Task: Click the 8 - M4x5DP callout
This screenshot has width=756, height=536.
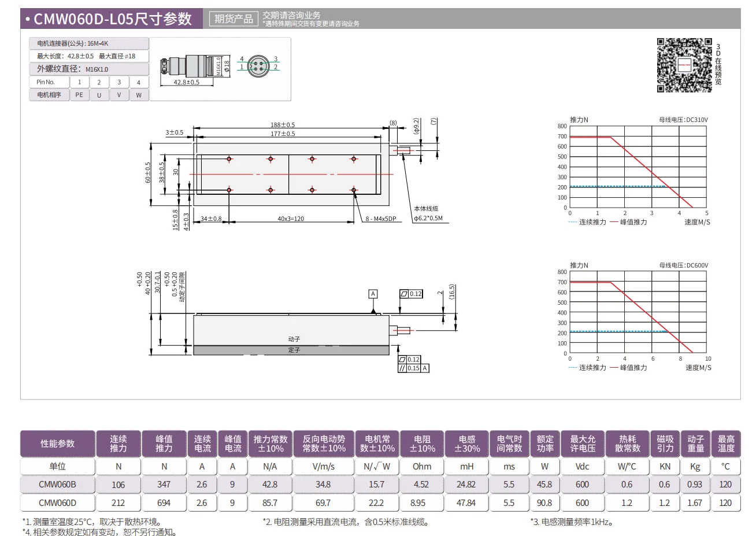Action: click(380, 219)
